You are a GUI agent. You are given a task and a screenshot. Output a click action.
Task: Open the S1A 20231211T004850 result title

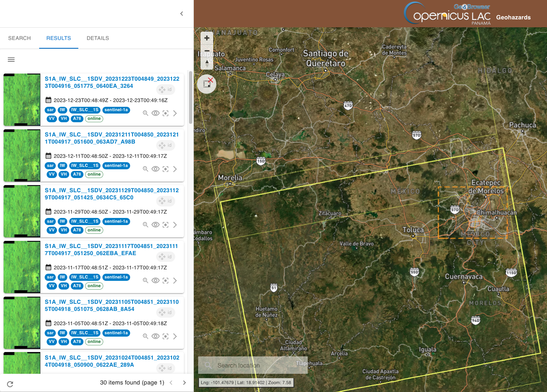pos(112,138)
